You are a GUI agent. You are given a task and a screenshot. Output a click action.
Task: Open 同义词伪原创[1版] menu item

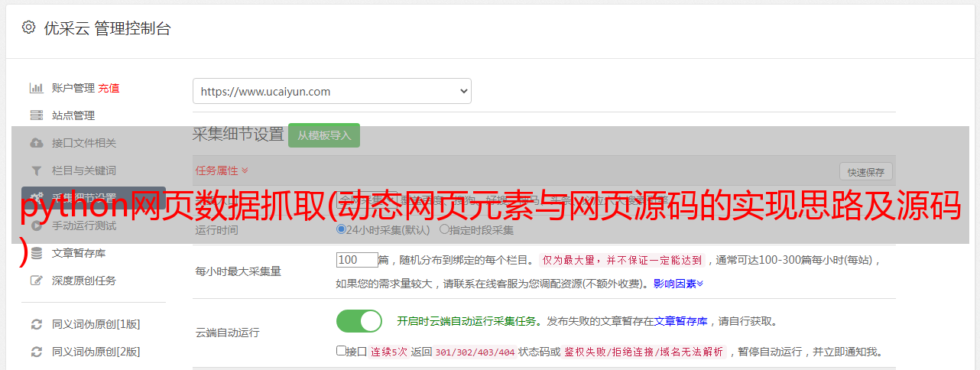point(96,324)
